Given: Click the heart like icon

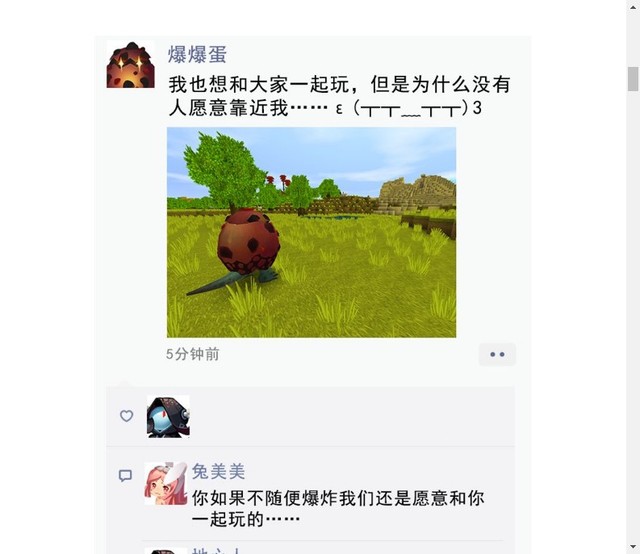Looking at the screenshot, I should [127, 416].
